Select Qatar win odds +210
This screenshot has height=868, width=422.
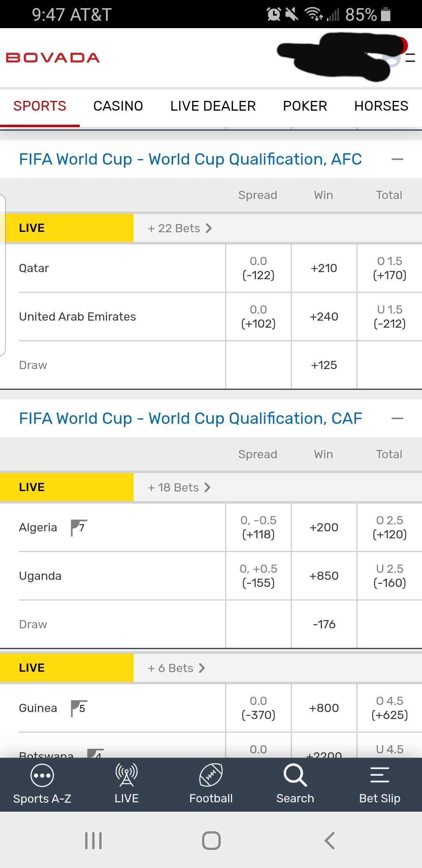(x=324, y=268)
